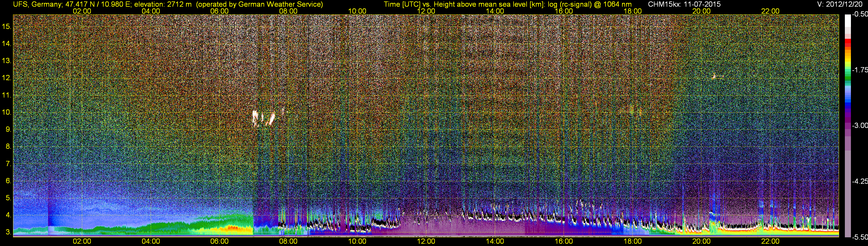This screenshot has width=868, height=246.
Task: Click the 15 km height axis label
Action: coord(7,26)
